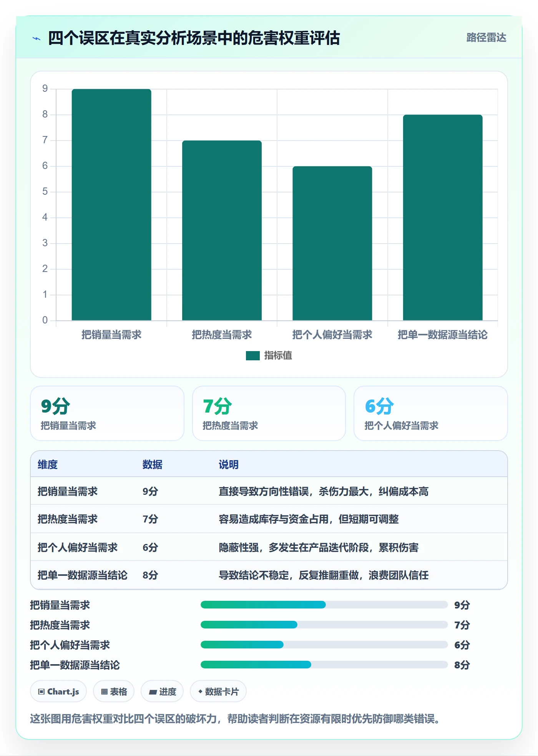Click the 进度 tag
Image resolution: width=538 pixels, height=756 pixels.
coord(162,691)
